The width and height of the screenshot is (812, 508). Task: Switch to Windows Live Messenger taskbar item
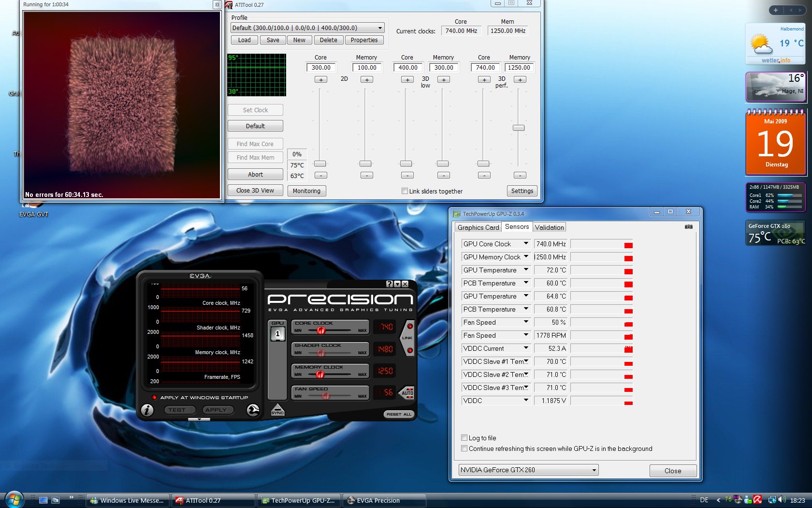(x=128, y=500)
